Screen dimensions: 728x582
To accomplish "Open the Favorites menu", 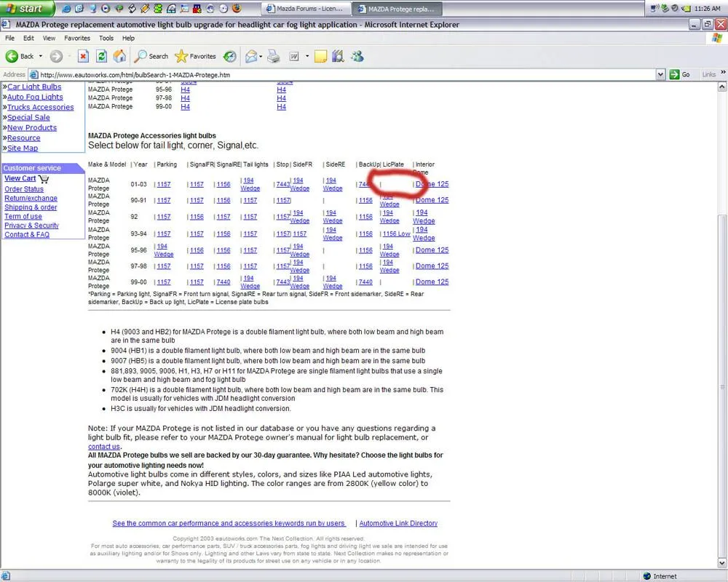I will [77, 38].
